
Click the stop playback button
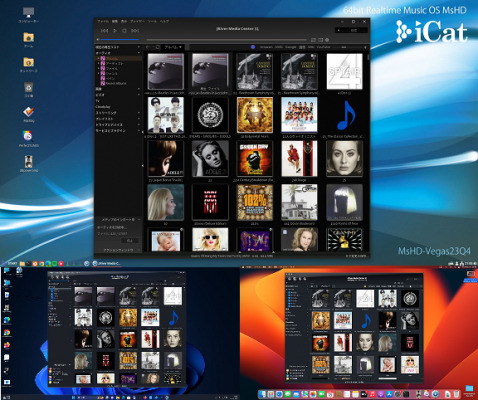pyautogui.click(x=124, y=31)
